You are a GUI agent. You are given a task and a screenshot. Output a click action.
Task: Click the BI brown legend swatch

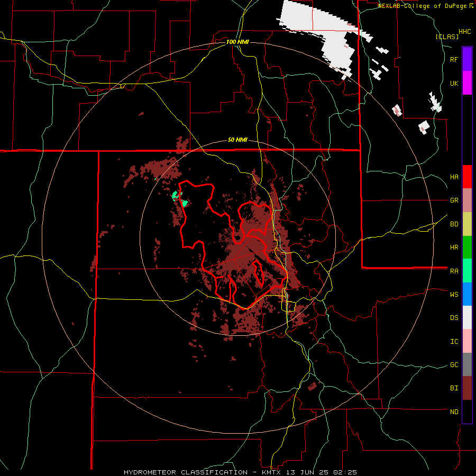click(467, 388)
